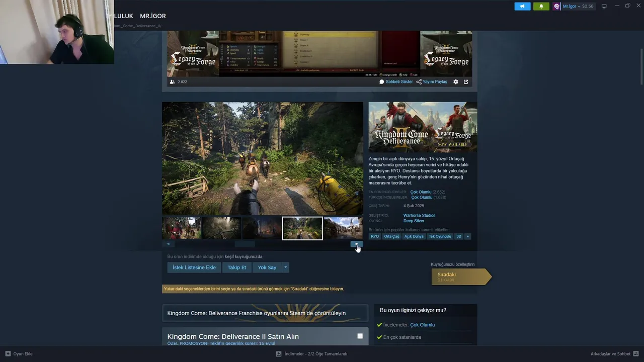
Task: Click the RYO tag
Action: [x=375, y=236]
